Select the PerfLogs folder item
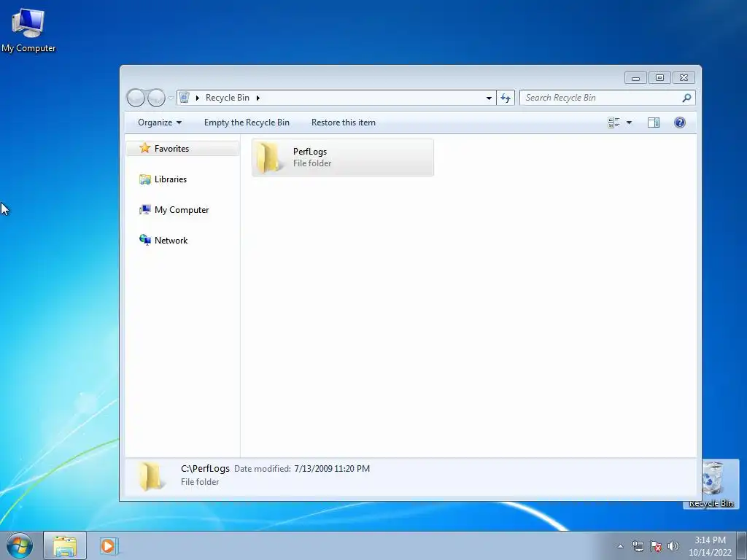Viewport: 747px width, 560px height. (343, 157)
